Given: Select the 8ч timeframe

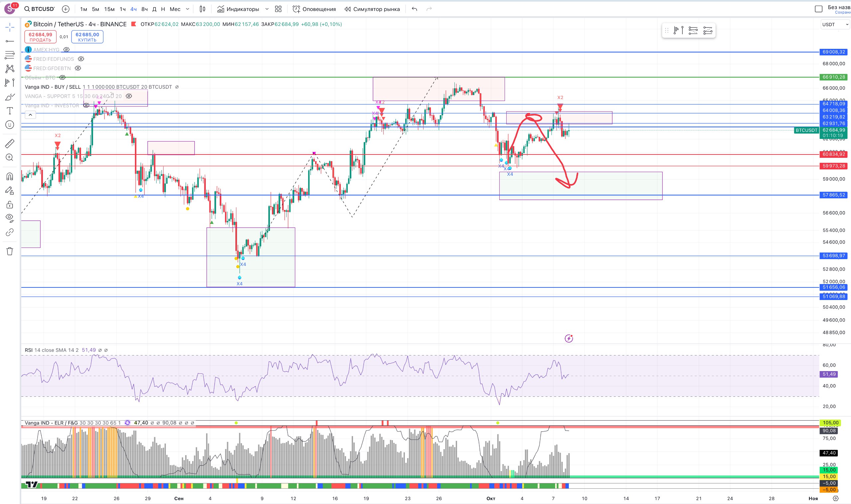Looking at the screenshot, I should click(x=144, y=9).
